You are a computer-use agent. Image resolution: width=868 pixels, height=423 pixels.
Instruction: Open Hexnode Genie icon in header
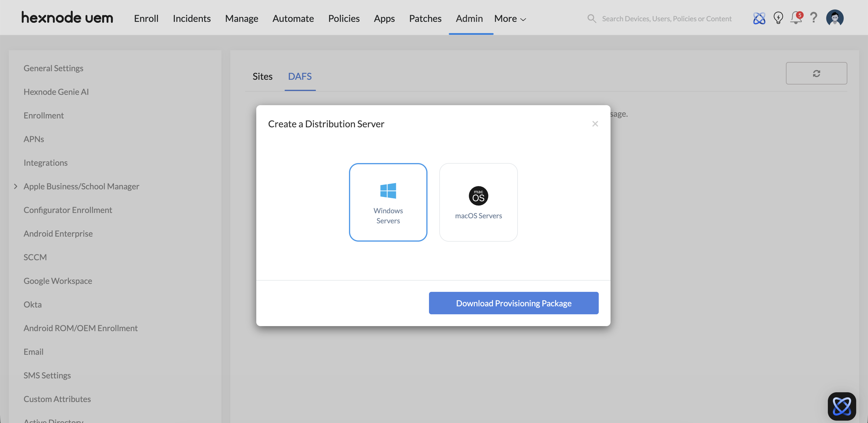pyautogui.click(x=759, y=18)
